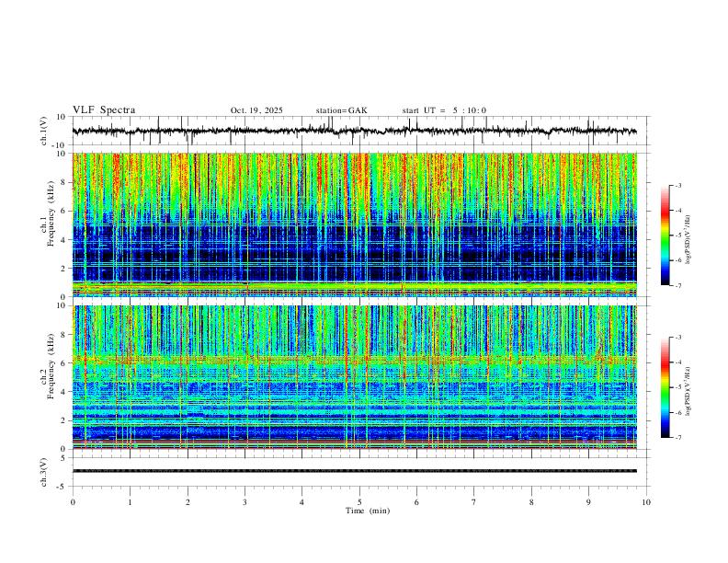This screenshot has height=563, width=728.
Task: Click the Oct. 19, 2025 date label
Action: (x=256, y=110)
